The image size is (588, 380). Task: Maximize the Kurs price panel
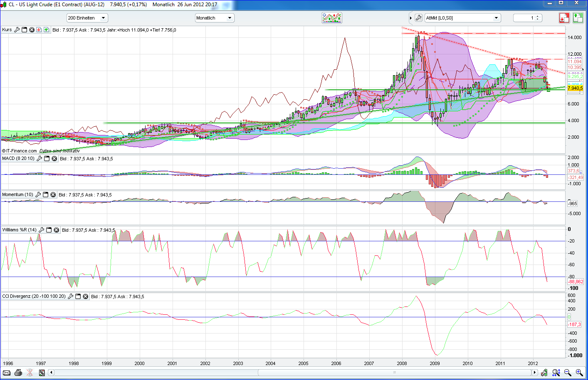[25, 30]
